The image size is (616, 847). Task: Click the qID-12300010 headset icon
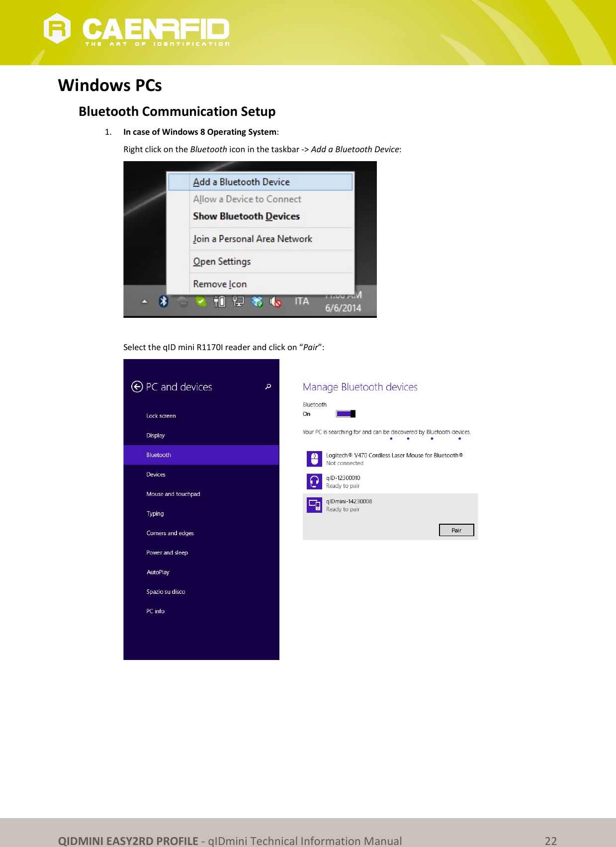click(x=314, y=481)
